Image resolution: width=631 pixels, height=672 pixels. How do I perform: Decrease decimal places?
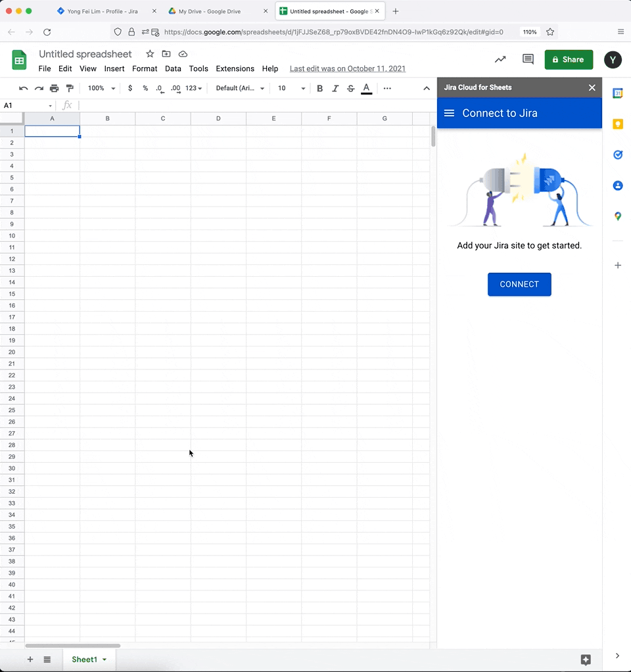pos(160,88)
